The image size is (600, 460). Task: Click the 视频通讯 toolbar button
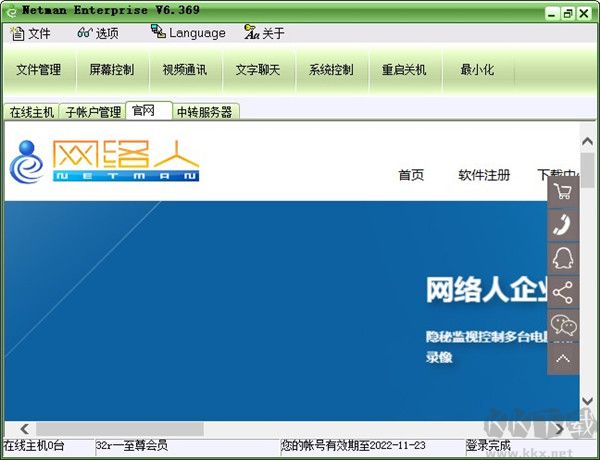click(185, 70)
